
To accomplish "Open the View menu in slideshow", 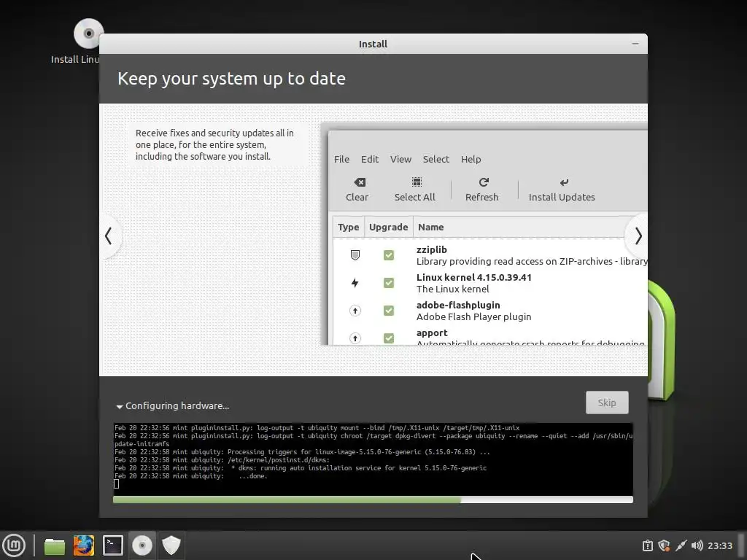I will coord(400,159).
